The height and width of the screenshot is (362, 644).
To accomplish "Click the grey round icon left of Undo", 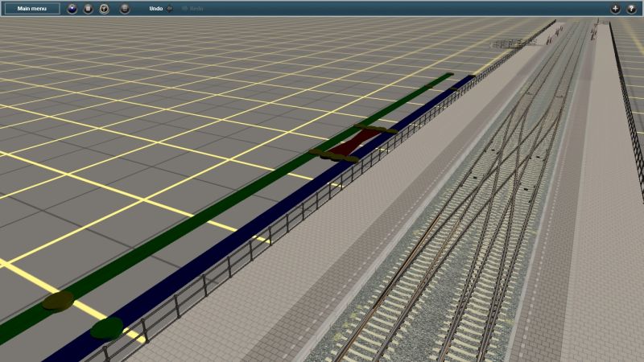I will [x=125, y=9].
